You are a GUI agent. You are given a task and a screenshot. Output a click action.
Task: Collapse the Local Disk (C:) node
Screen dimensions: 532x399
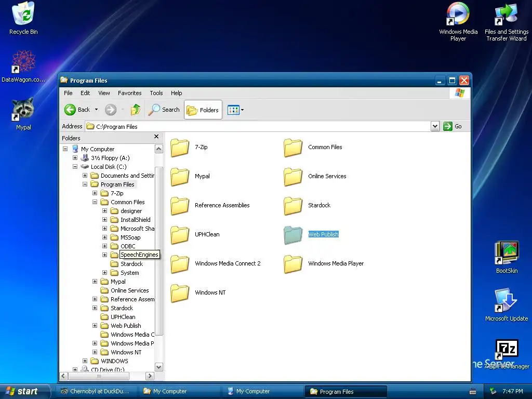[x=75, y=167]
